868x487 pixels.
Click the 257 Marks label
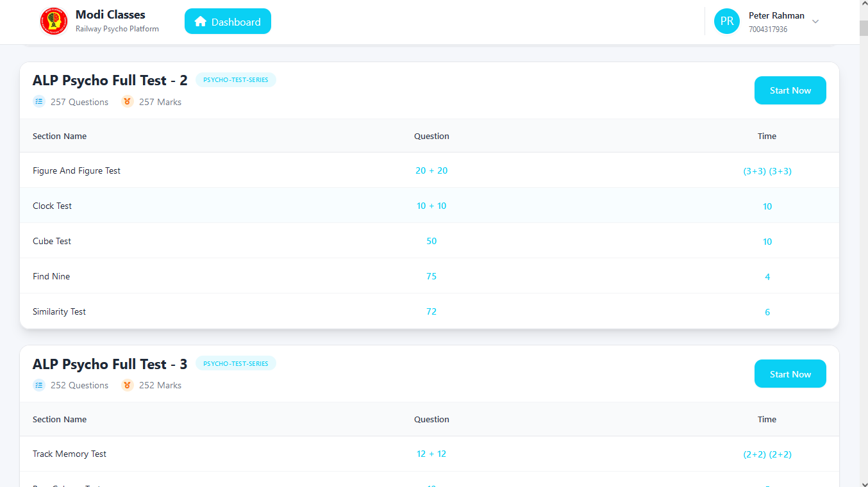click(160, 102)
